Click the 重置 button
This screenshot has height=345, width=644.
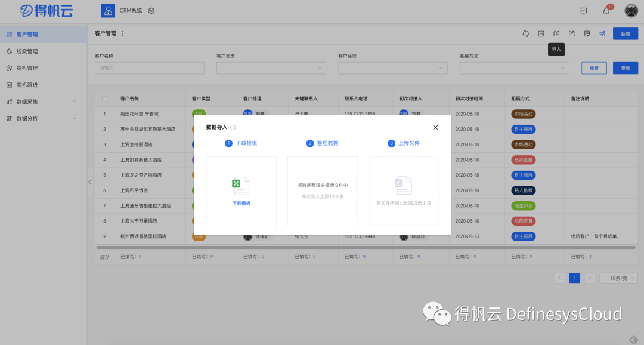pos(594,68)
